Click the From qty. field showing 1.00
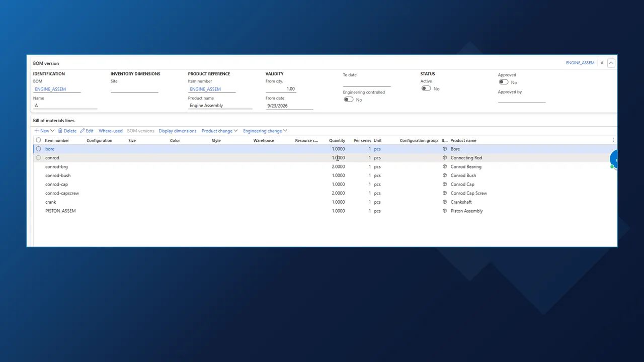 click(x=281, y=89)
